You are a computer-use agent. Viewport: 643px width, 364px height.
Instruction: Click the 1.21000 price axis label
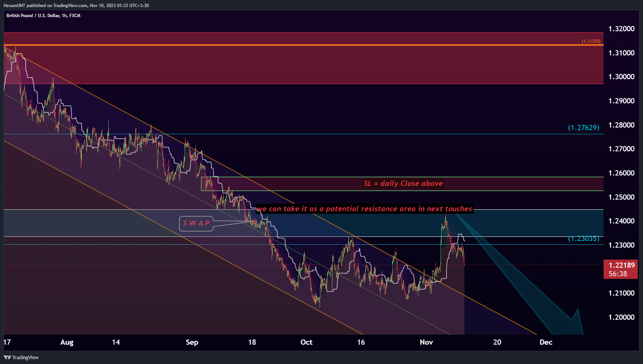pyautogui.click(x=621, y=293)
